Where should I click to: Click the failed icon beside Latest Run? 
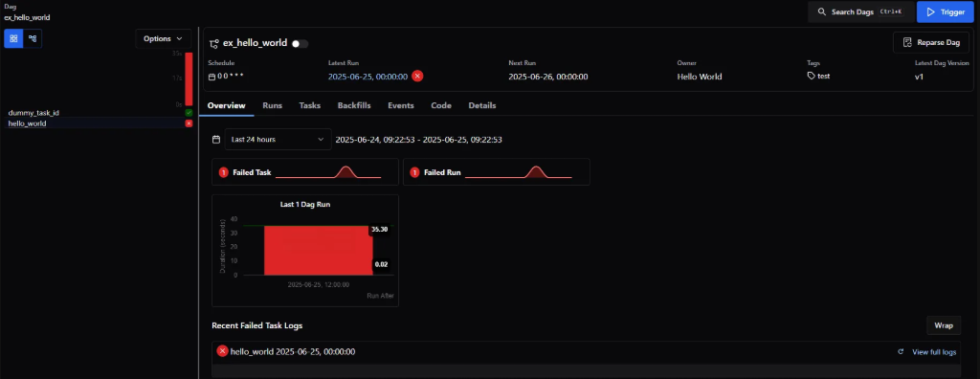coord(417,77)
